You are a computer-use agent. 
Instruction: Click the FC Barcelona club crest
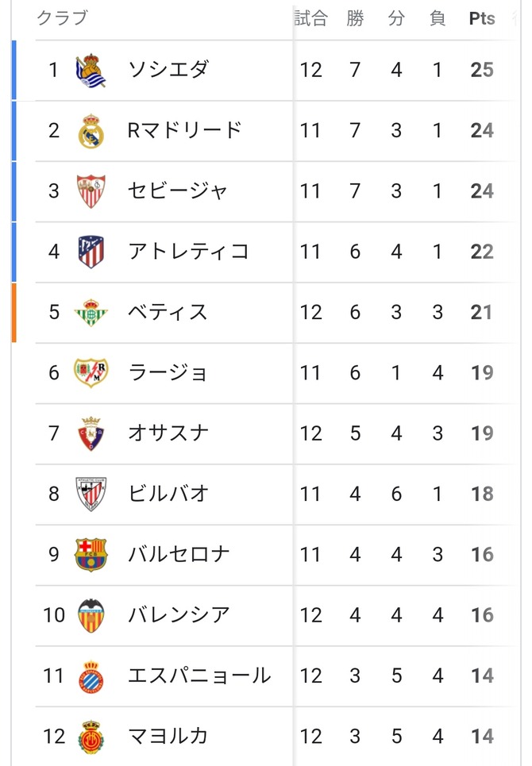[91, 554]
